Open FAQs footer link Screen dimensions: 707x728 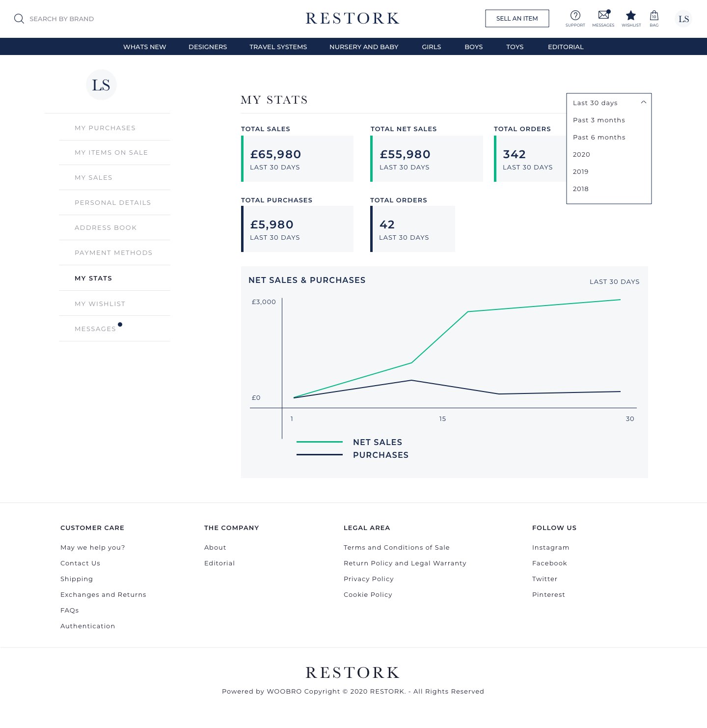tap(70, 610)
